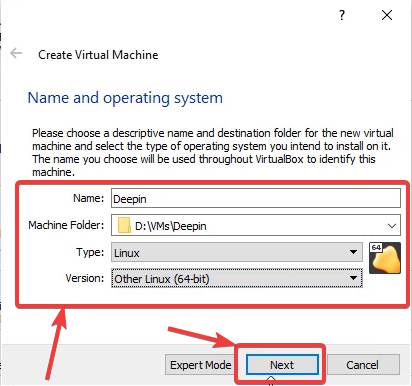Open the help question mark button
412x386 pixels.
[x=342, y=16]
